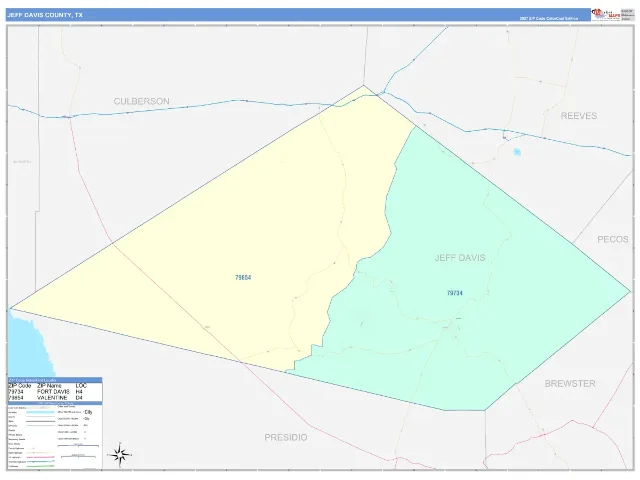Click the light blue water sample in legend
640x480 pixels.
40,412
